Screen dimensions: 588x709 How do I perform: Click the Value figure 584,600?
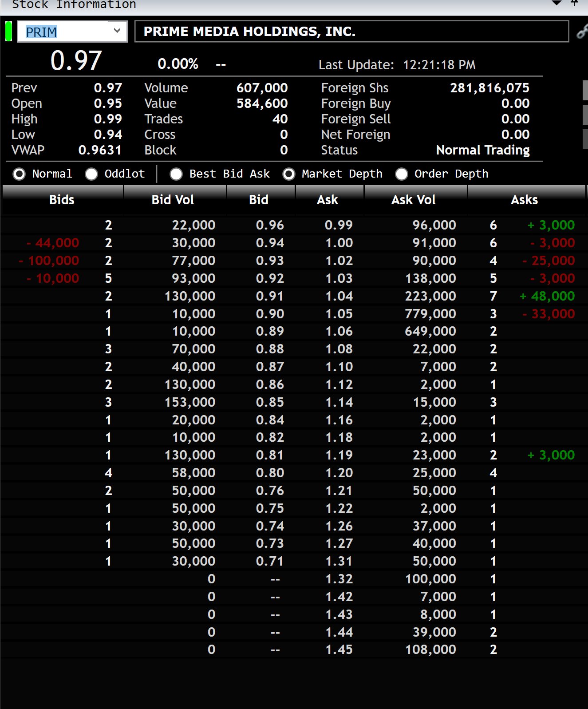pyautogui.click(x=262, y=103)
